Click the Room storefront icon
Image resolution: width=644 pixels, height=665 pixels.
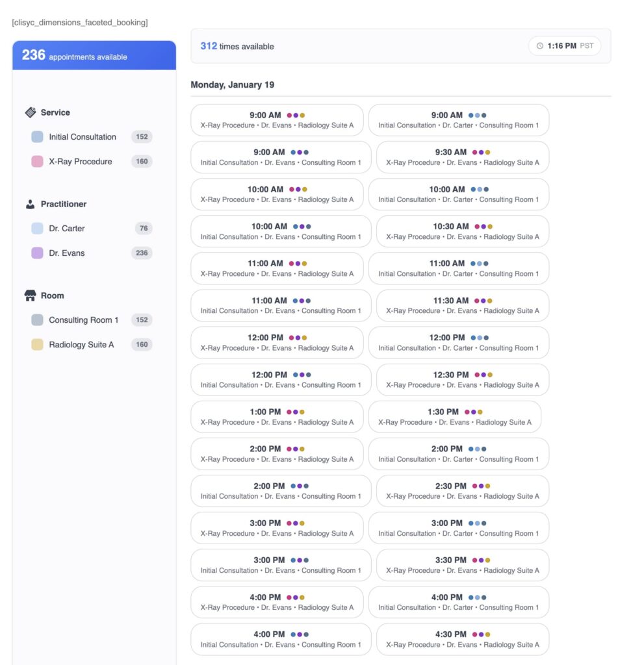tap(31, 295)
